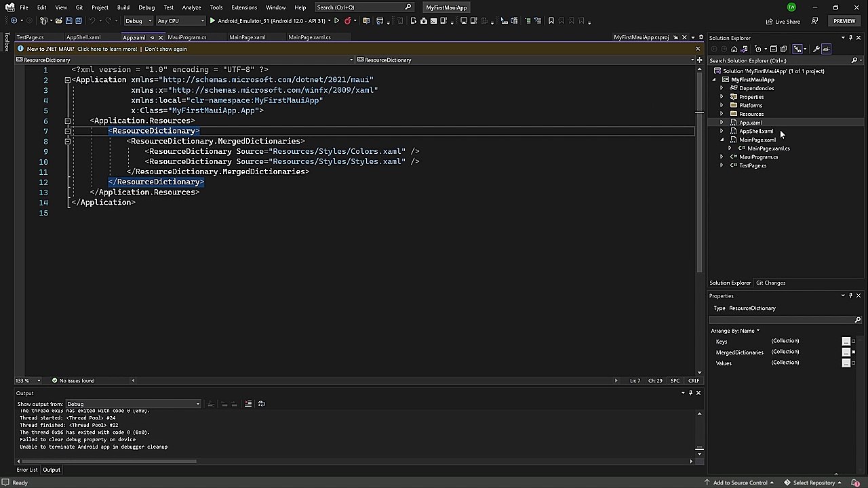The width and height of the screenshot is (868, 488).
Task: Collapse MergedDictionaries fold at line 8
Action: (68, 141)
